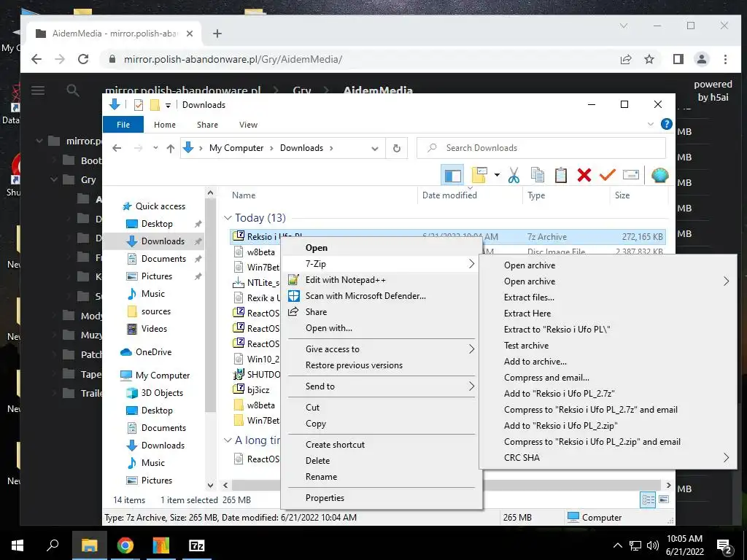The width and height of the screenshot is (747, 560).
Task: Select OneDrive in the navigation pane
Action: coord(146,352)
